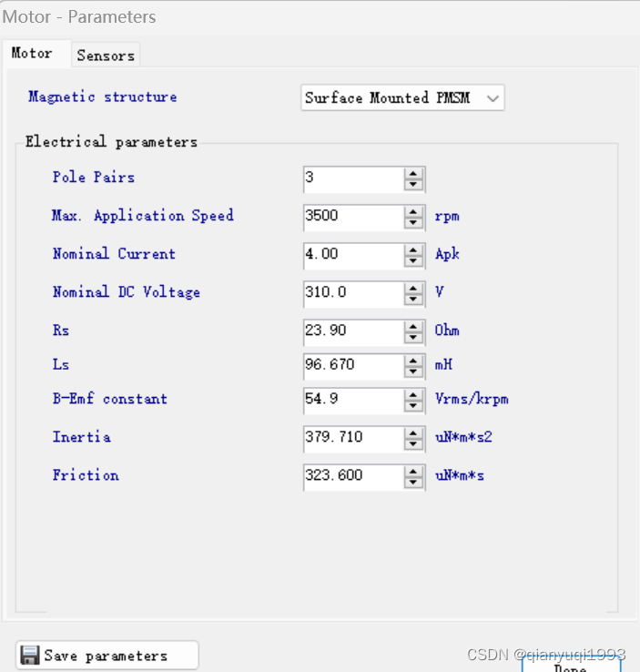Click the Pole Pairs input field

353,178
